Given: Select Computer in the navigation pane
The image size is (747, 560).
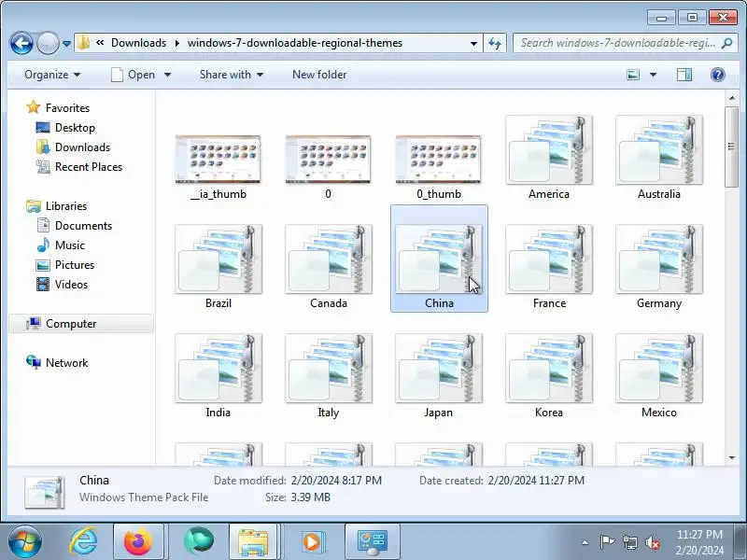Looking at the screenshot, I should click(81, 324).
